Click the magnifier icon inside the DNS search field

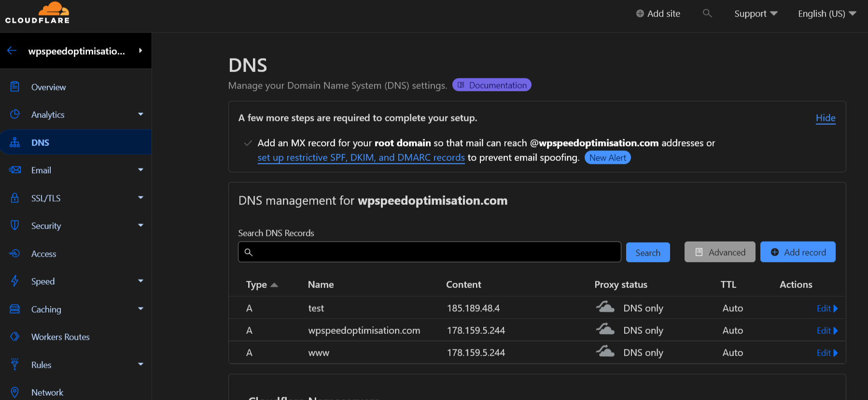tap(249, 252)
